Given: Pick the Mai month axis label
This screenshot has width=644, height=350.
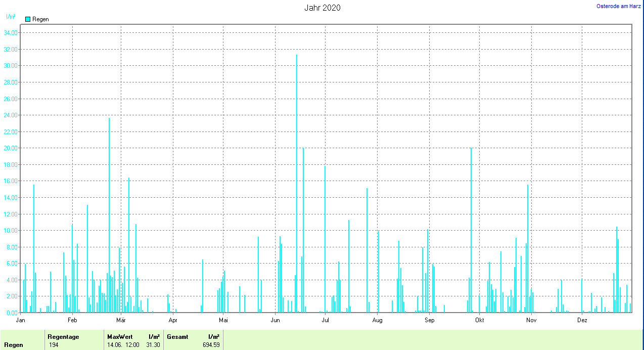Looking at the screenshot, I should 223,320.
